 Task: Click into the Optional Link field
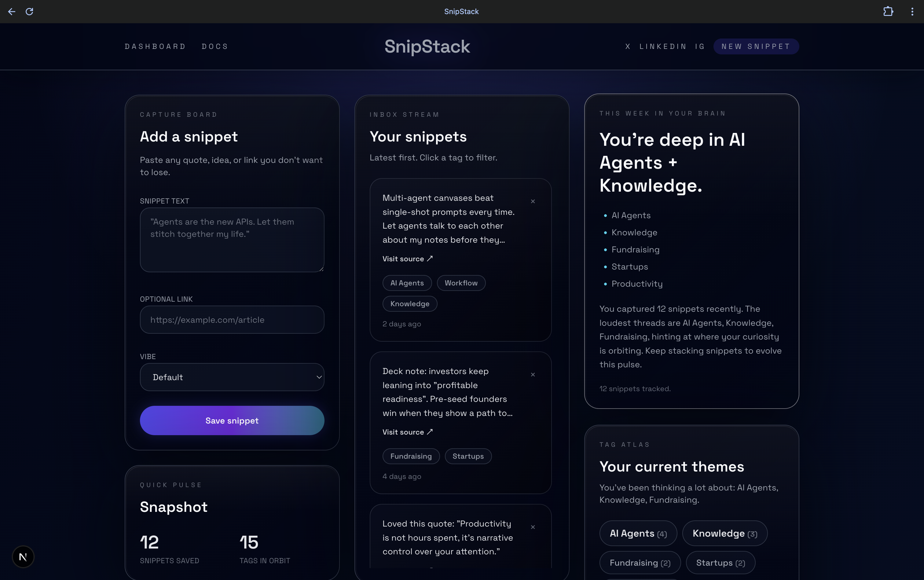click(232, 320)
